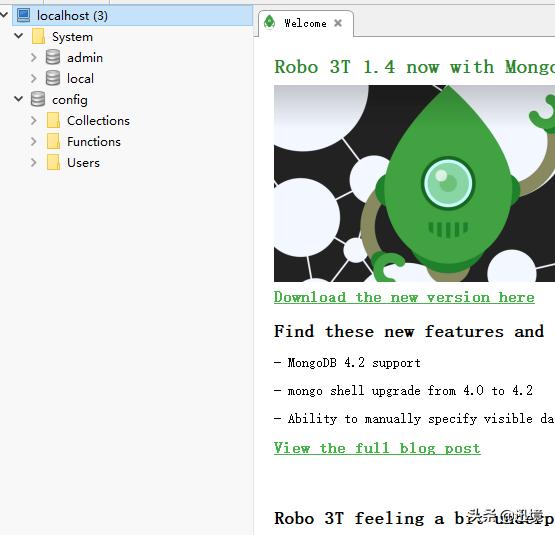Expand the admin database chevron
Screen dimensions: 555x535
34,57
